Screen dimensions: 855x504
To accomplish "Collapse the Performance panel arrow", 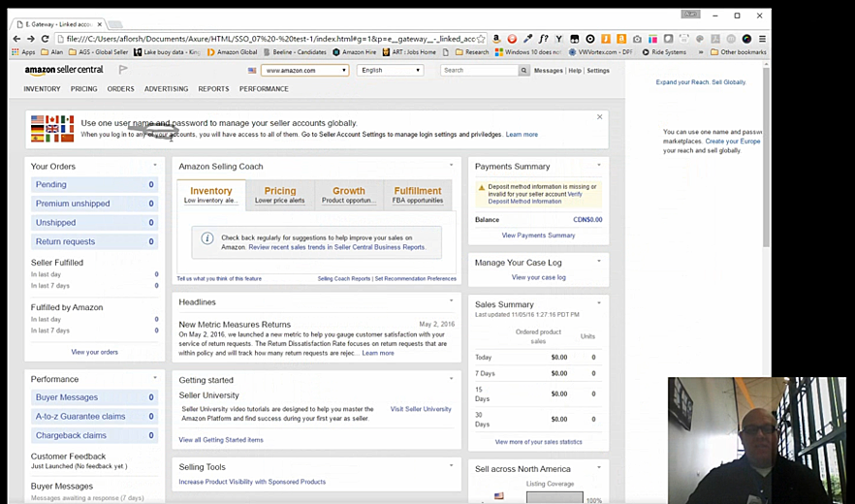I will 155,377.
